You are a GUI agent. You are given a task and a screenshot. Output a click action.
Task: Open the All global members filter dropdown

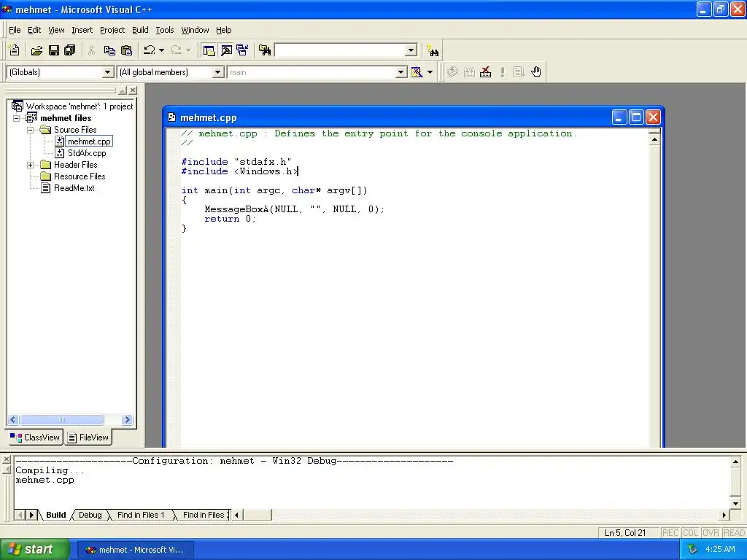click(217, 72)
